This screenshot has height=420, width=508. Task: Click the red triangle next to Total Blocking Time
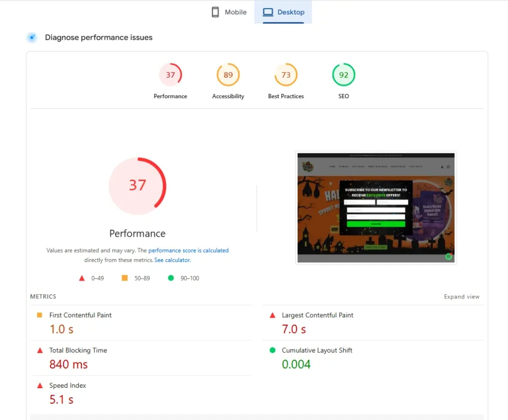tap(40, 350)
